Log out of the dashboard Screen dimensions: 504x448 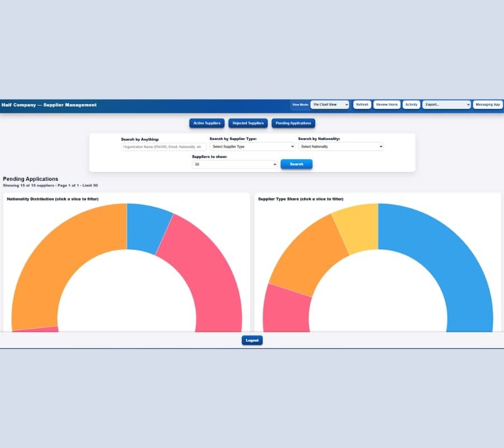point(251,340)
